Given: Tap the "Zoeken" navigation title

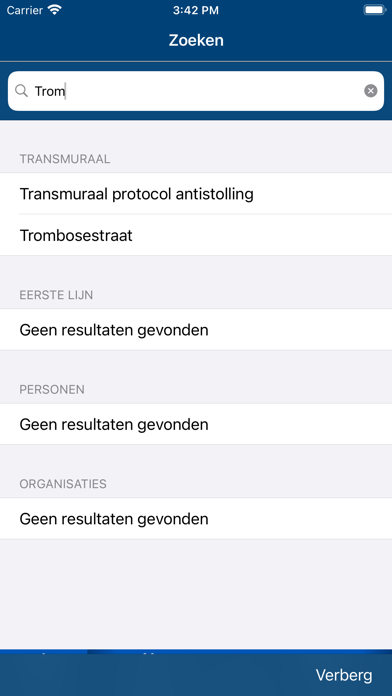Looking at the screenshot, I should (196, 40).
